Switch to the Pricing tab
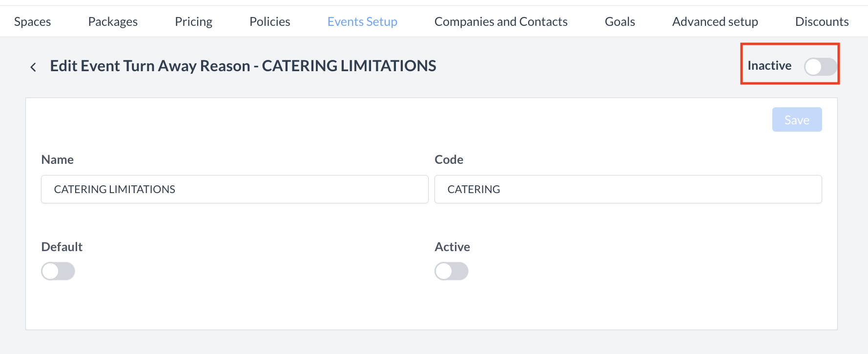Screen dimensions: 868x354 tap(193, 21)
